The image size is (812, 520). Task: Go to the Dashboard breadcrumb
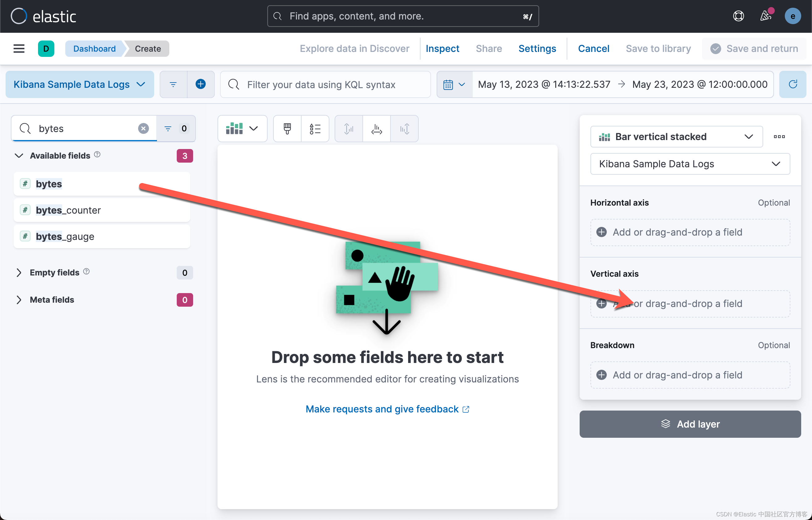(95, 49)
